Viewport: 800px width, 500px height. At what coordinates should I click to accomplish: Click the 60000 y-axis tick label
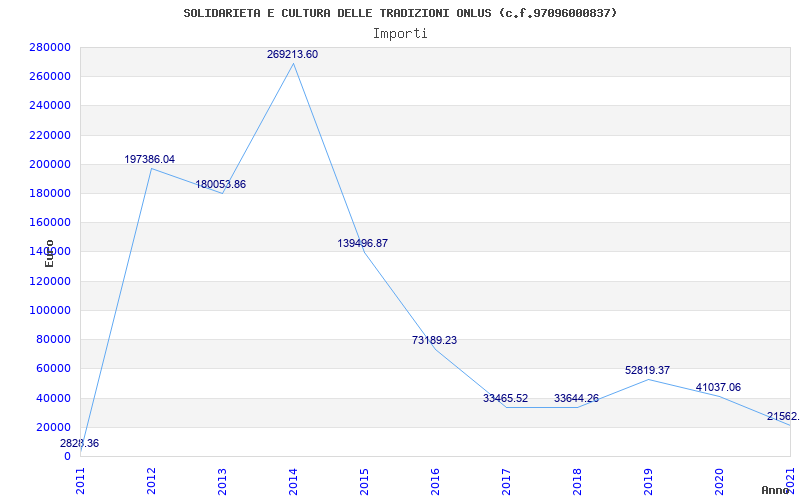coord(53,368)
